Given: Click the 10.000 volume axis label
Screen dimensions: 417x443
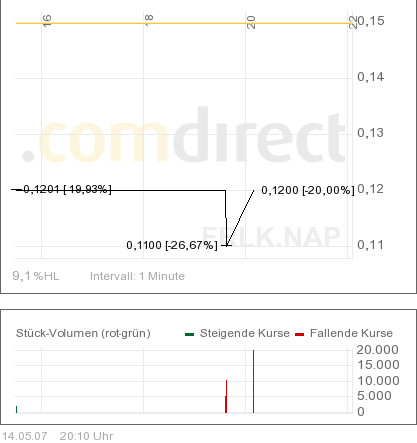Looking at the screenshot, I should pos(378,381).
